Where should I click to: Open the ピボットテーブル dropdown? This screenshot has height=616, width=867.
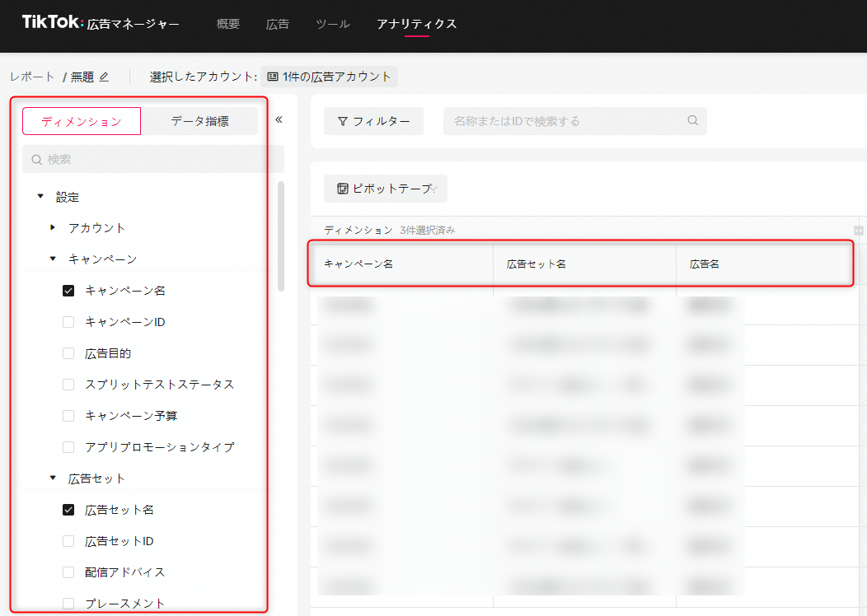tap(386, 189)
